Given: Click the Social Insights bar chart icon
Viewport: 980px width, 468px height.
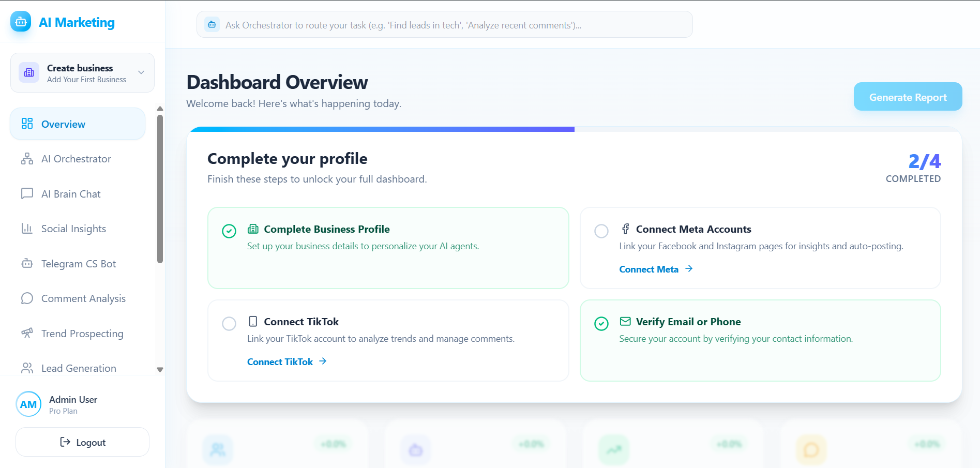Looking at the screenshot, I should (x=27, y=229).
